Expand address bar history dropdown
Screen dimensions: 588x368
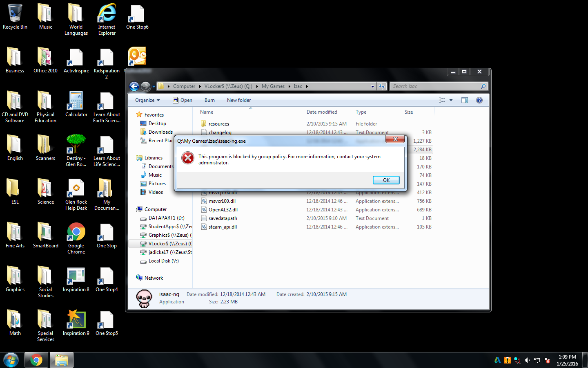tap(372, 86)
